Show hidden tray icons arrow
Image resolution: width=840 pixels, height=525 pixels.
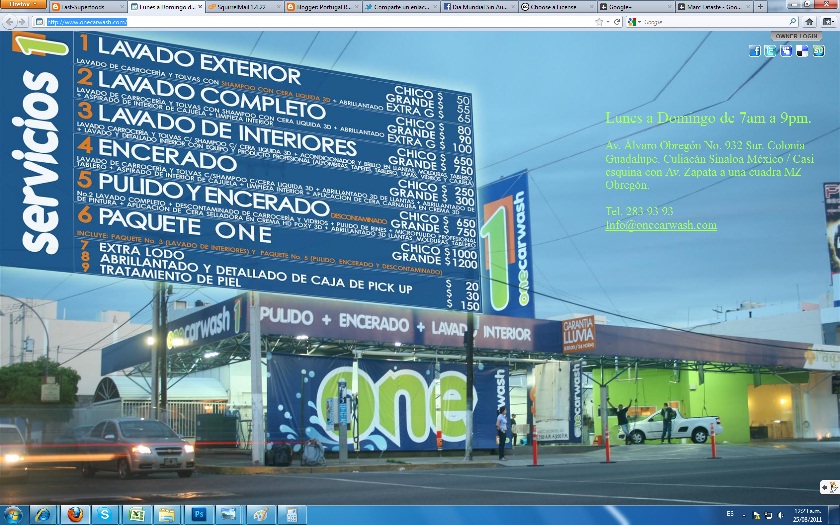pos(744,515)
